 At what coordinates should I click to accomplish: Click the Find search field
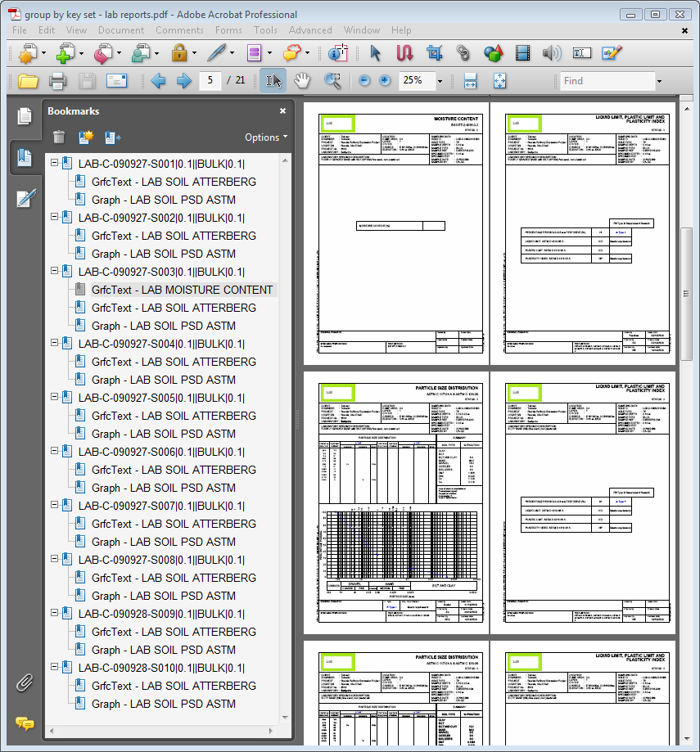(x=606, y=81)
